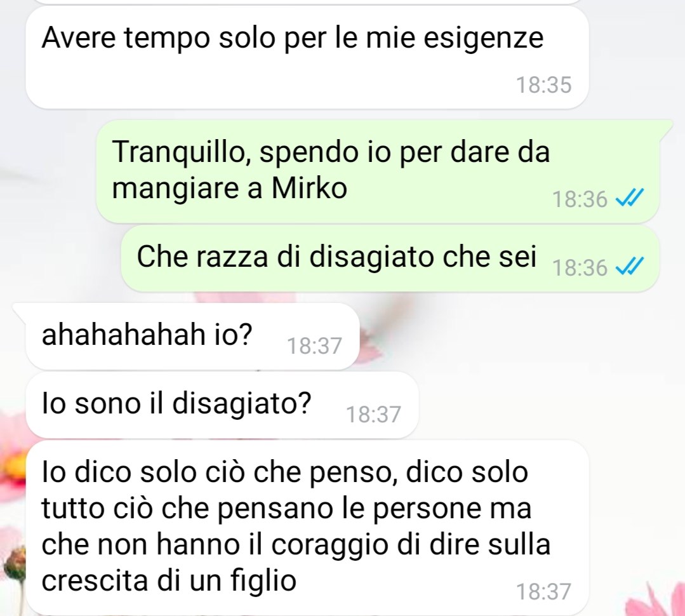Tap the 18:35 timestamp on the first message
This screenshot has height=616, width=685.
click(544, 85)
